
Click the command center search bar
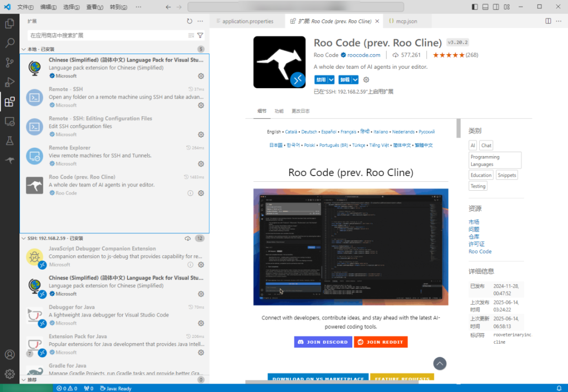pos(296,7)
